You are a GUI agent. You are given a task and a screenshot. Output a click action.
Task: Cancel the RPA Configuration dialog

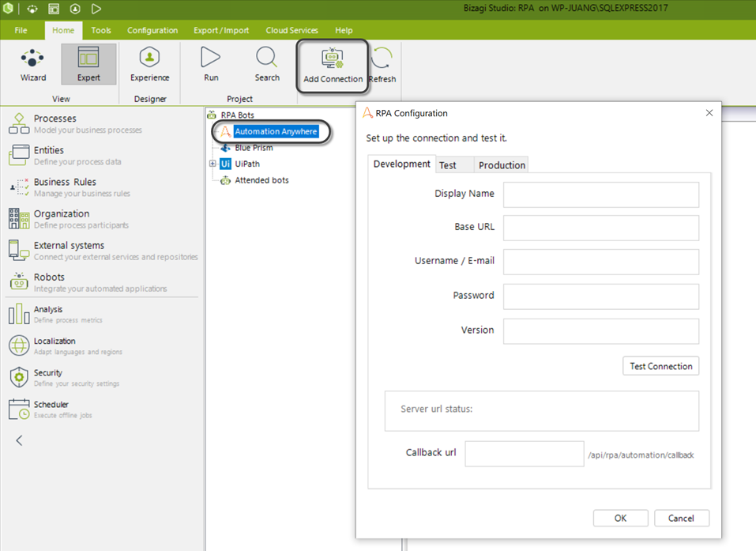pos(681,518)
